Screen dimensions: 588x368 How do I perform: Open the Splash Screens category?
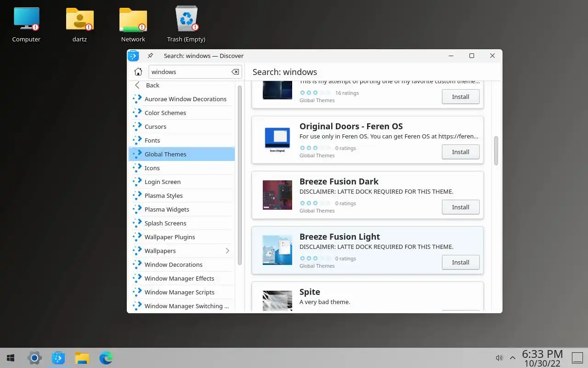[182, 223]
